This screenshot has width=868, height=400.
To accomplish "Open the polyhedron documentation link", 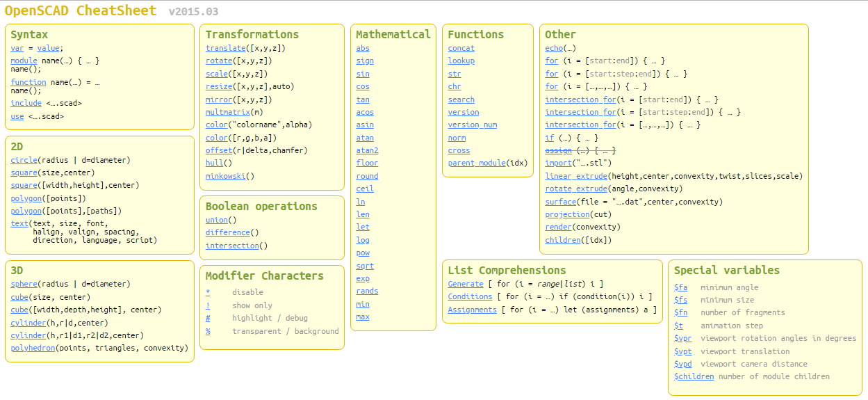I will tap(33, 348).
